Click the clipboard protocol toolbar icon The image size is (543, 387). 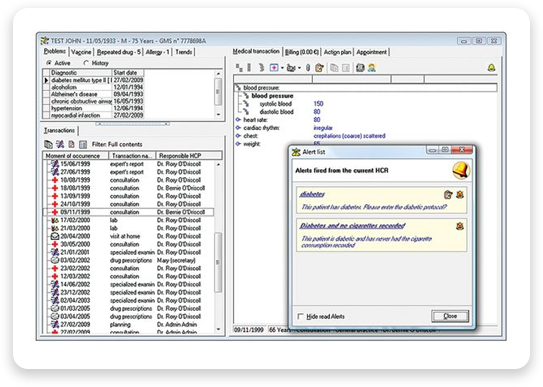(319, 68)
